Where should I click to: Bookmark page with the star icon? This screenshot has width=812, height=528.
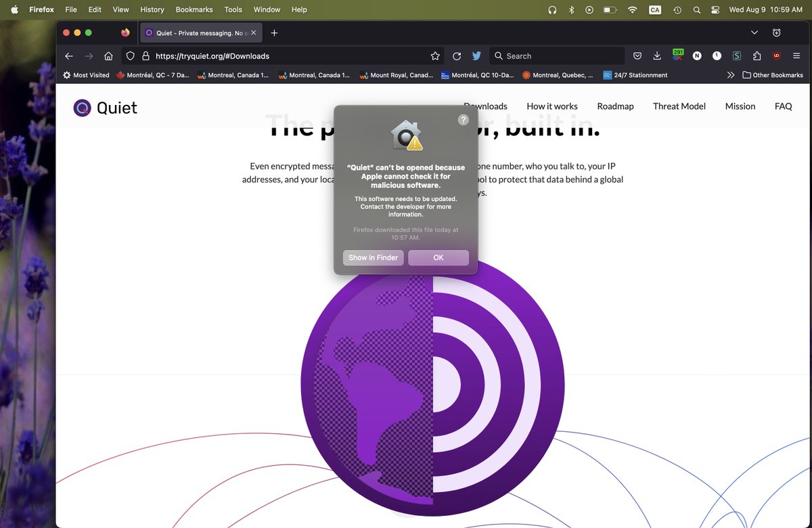click(435, 56)
